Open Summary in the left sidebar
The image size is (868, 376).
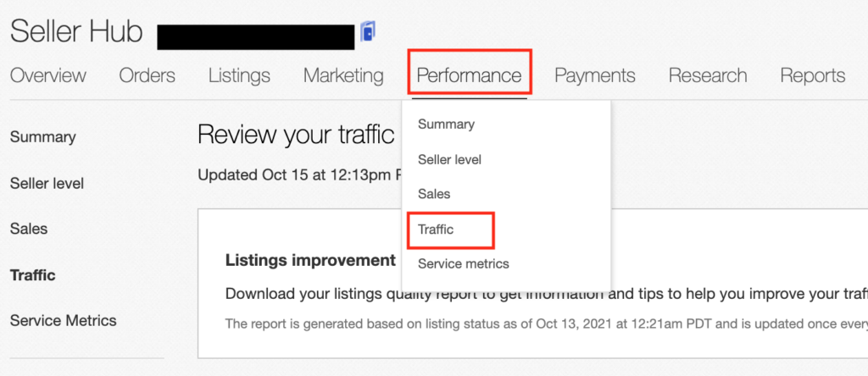point(42,137)
